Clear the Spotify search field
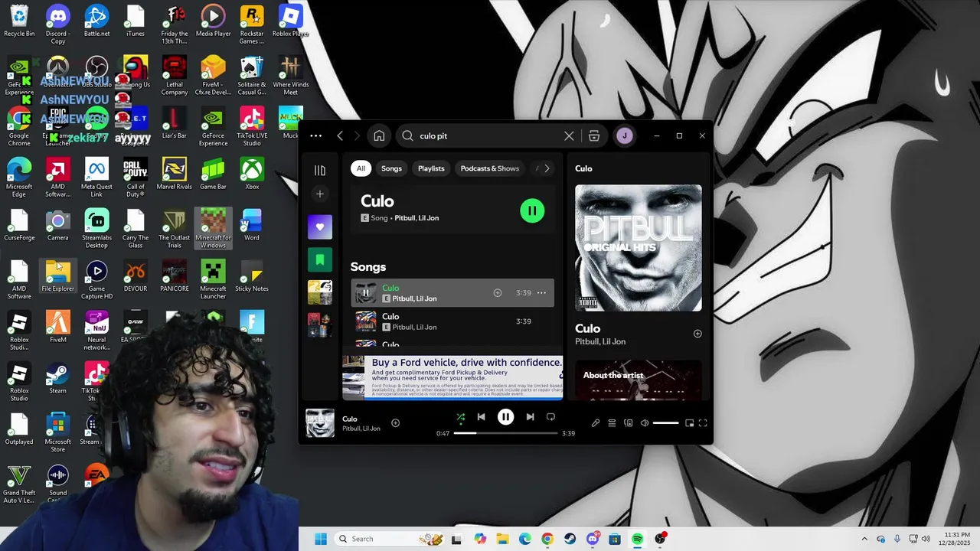980x551 pixels. 569,136
